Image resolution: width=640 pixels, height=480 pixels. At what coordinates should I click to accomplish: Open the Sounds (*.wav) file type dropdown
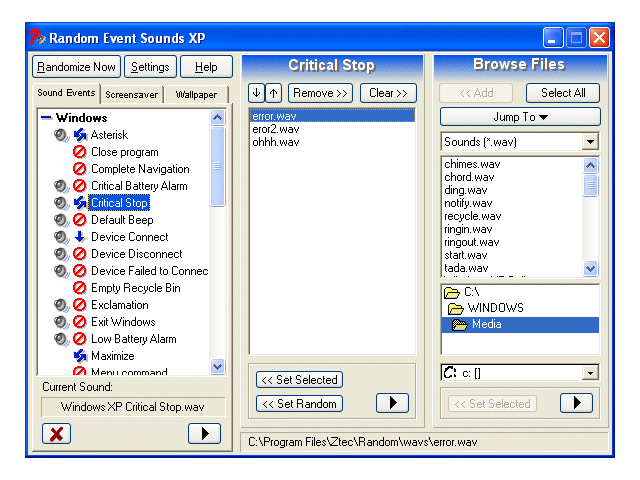590,142
